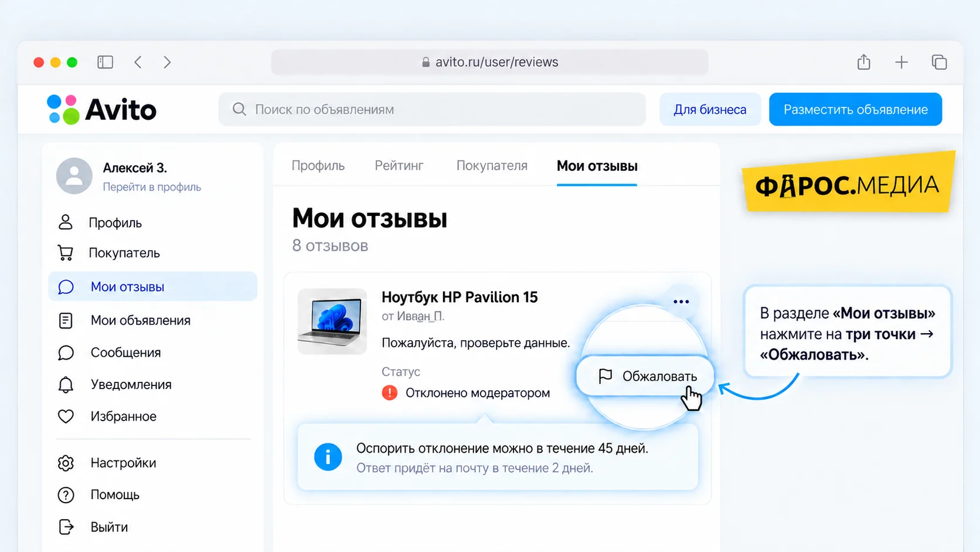The width and height of the screenshot is (980, 552).
Task: Click Разместить объявление button
Action: (x=855, y=109)
